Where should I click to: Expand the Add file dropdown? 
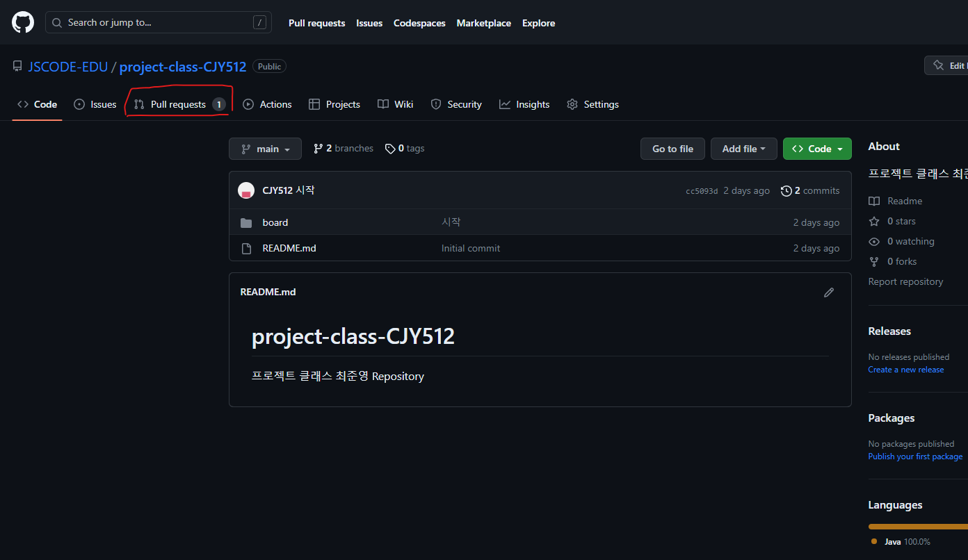[743, 149]
